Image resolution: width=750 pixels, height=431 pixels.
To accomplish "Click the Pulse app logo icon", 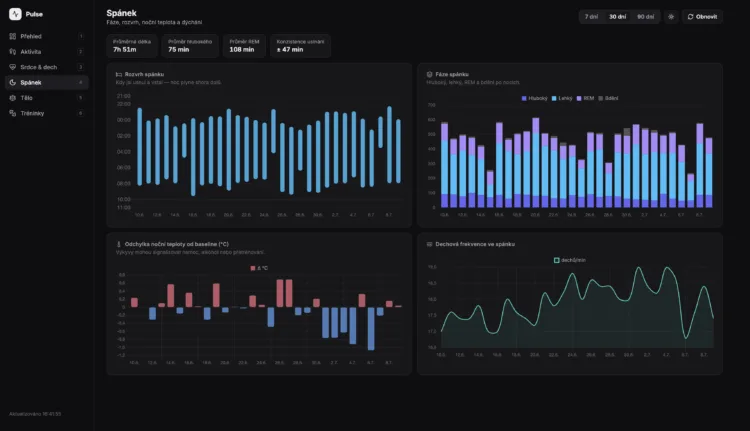I will [x=15, y=14].
